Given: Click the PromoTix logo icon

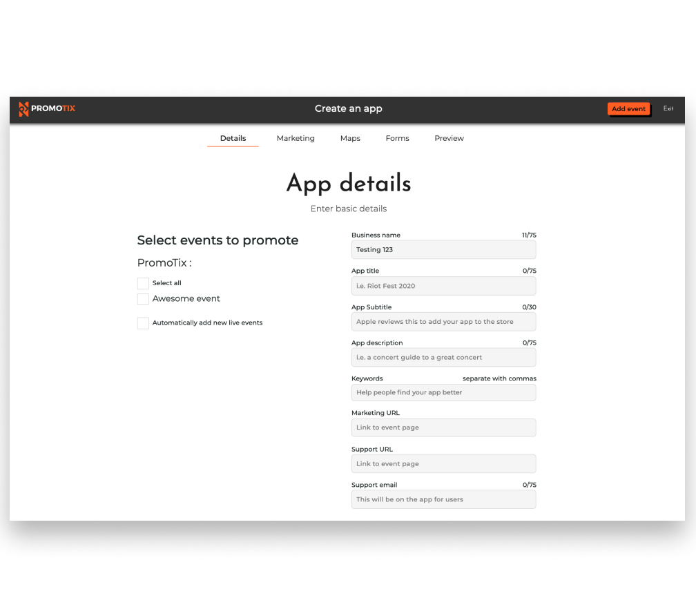Looking at the screenshot, I should point(23,108).
